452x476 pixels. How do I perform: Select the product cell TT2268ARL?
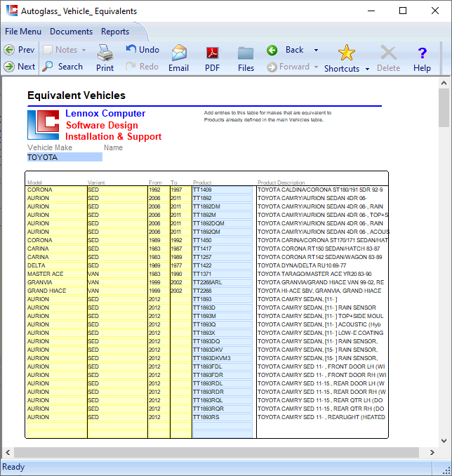(x=222, y=282)
